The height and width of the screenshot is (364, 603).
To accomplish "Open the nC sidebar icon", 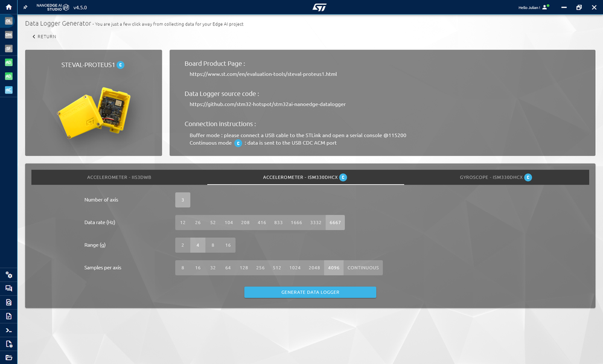I will [8, 90].
